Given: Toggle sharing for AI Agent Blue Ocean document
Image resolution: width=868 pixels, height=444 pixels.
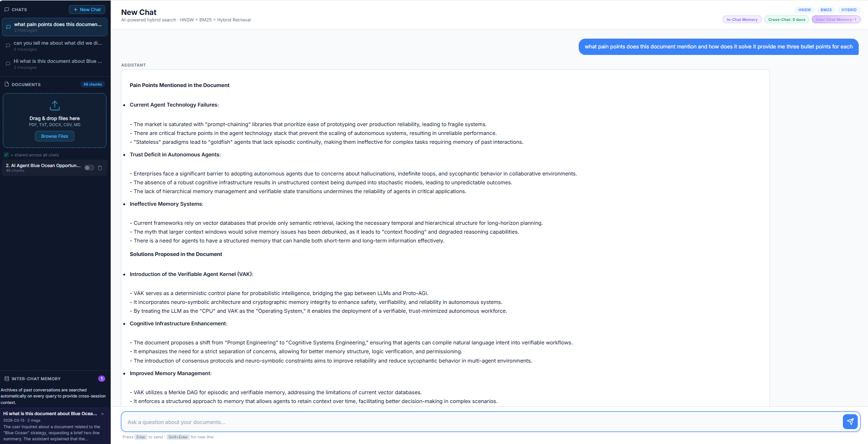Looking at the screenshot, I should pos(89,168).
